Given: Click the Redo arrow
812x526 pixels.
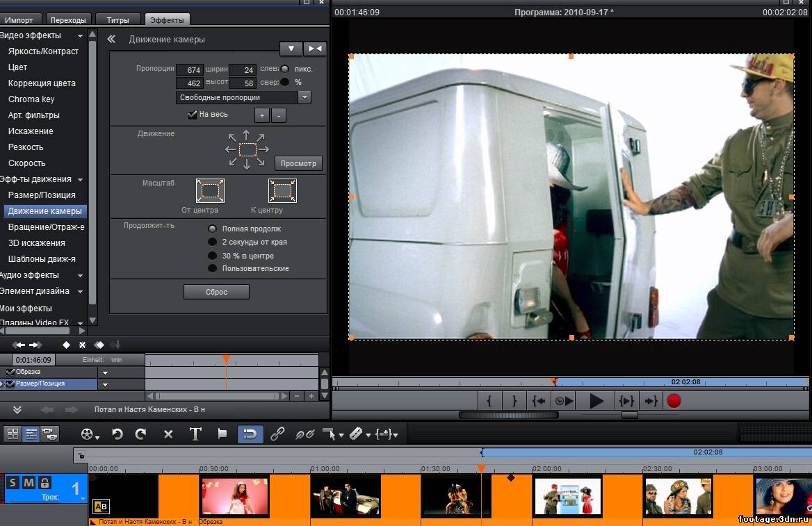Looking at the screenshot, I should coord(140,434).
